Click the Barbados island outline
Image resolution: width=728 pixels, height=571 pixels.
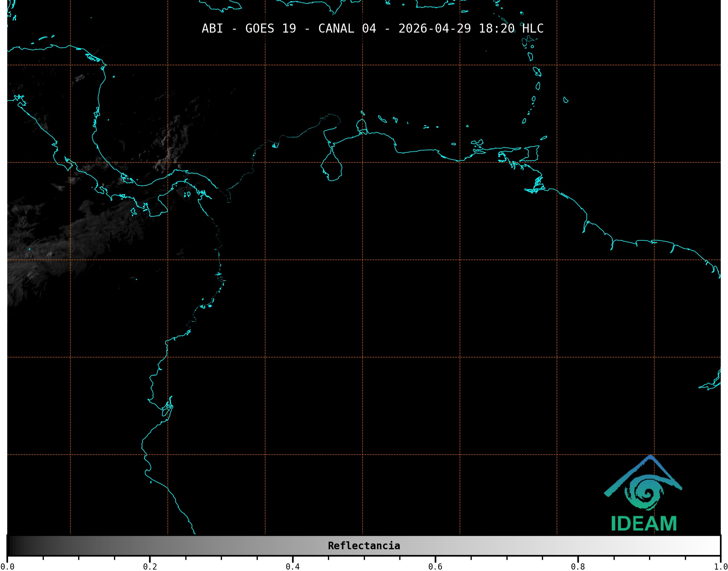coord(565,100)
